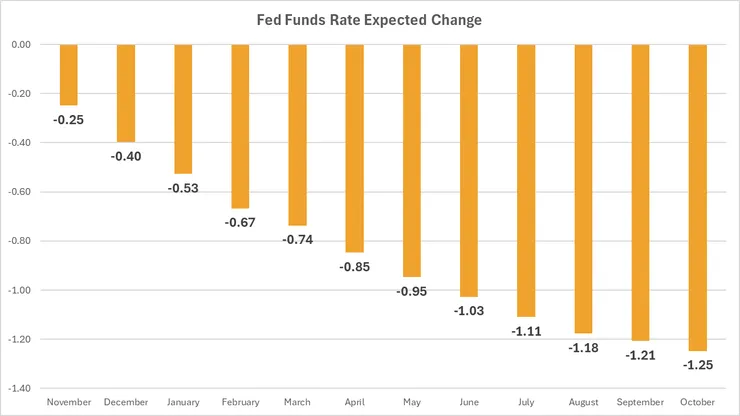740x416 pixels.
Task: Click the -0.80 vertical axis label
Action: coord(18,241)
